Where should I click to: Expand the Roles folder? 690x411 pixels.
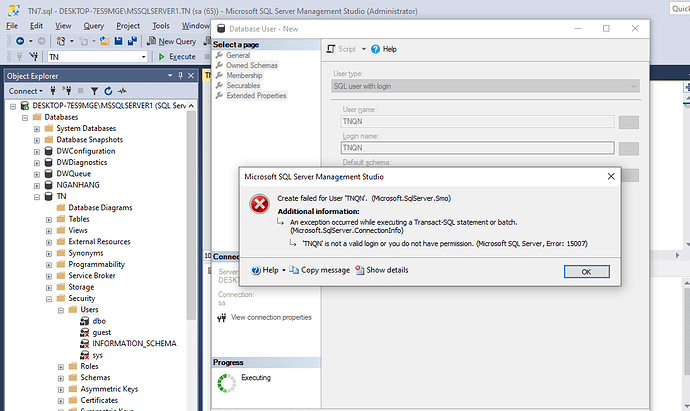(x=60, y=367)
